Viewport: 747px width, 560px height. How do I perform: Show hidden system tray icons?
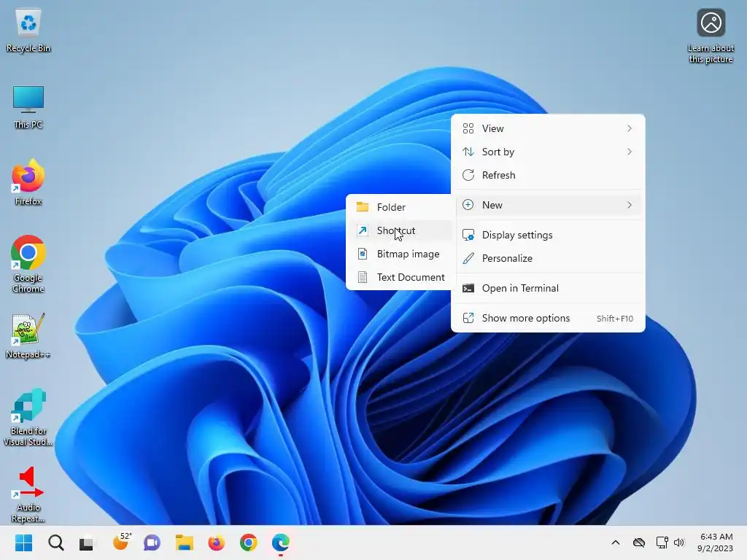coord(616,542)
